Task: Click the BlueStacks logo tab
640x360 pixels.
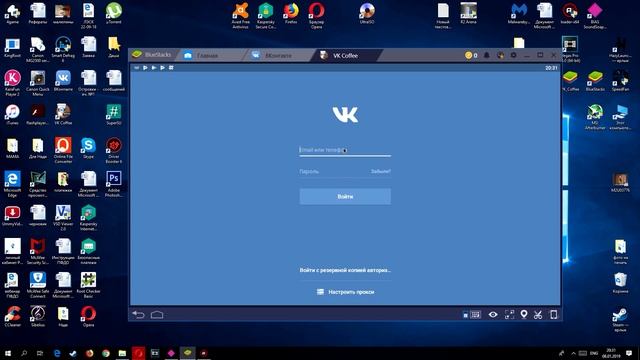Action: 152,55
